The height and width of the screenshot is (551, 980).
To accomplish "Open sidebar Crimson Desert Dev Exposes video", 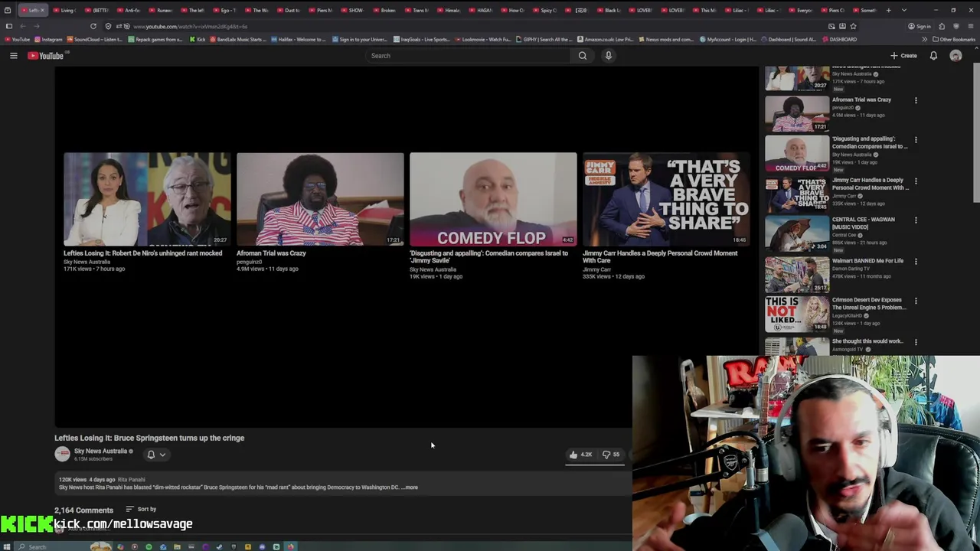I will [869, 304].
